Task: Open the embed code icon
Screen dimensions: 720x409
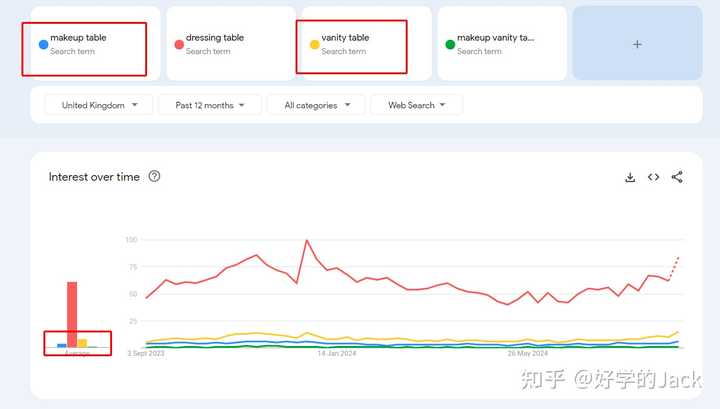Action: tap(653, 177)
